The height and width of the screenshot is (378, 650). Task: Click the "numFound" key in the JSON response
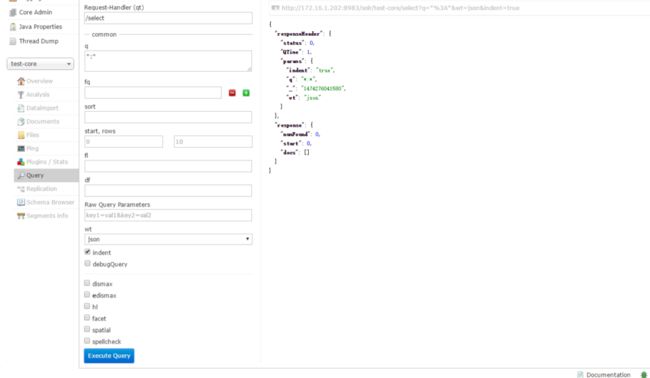click(295, 134)
